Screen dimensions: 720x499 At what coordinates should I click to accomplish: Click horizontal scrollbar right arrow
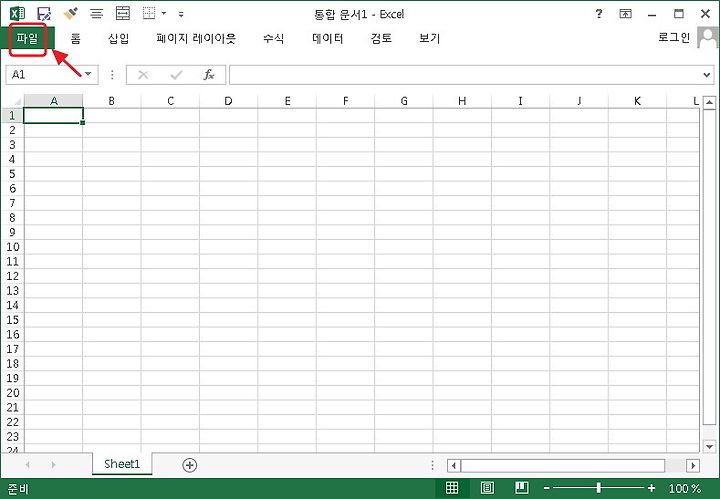click(693, 465)
